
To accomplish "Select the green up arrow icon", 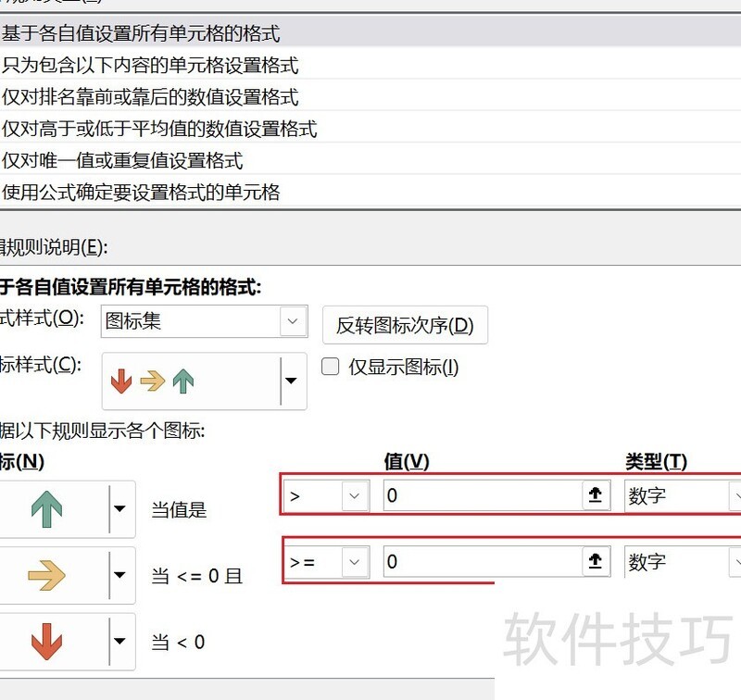I will pos(46,509).
